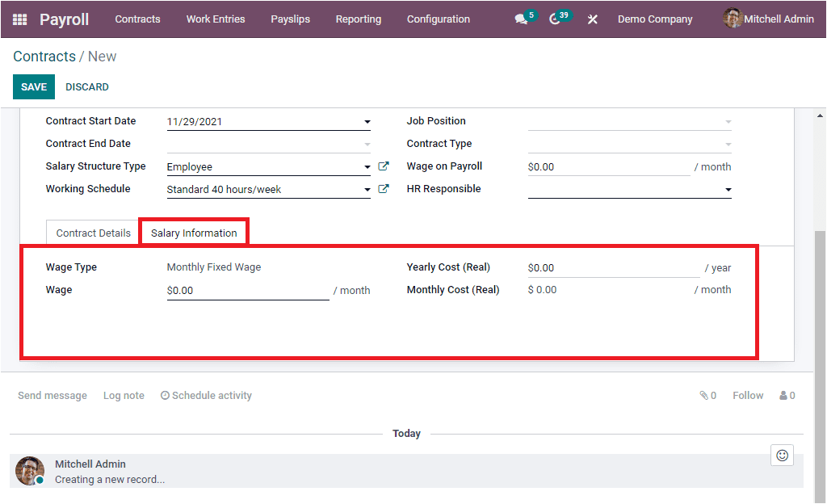Open the Working Schedule dropdown
The image size is (827, 504).
[367, 189]
